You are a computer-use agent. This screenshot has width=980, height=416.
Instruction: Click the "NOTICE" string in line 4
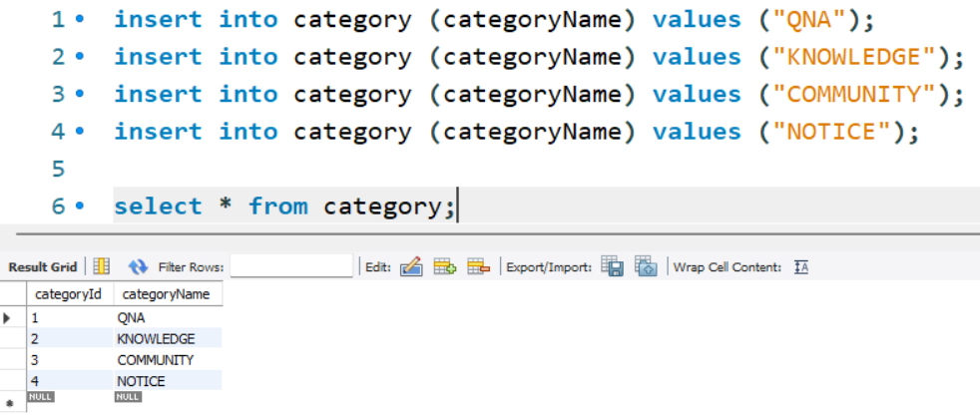pyautogui.click(x=833, y=131)
